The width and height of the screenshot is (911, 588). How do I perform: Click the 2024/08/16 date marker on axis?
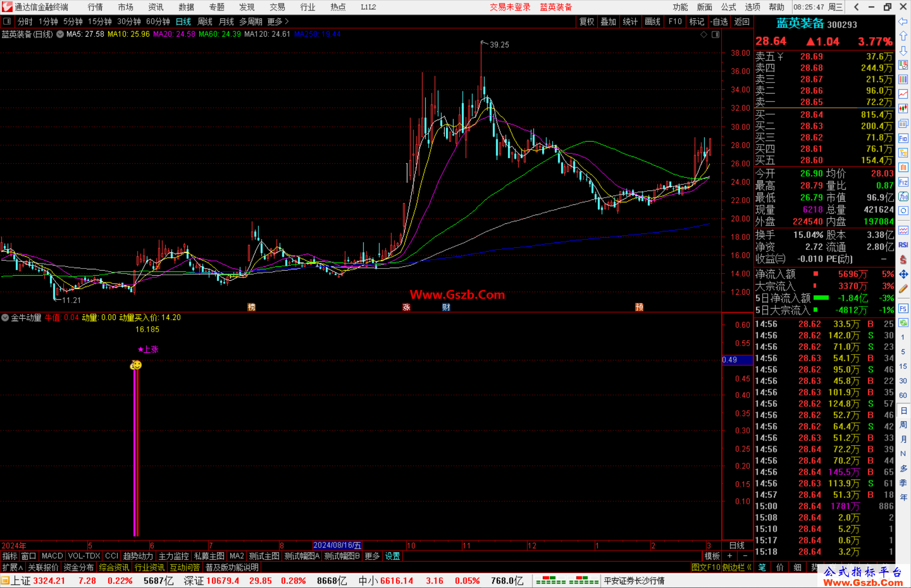[x=337, y=545]
